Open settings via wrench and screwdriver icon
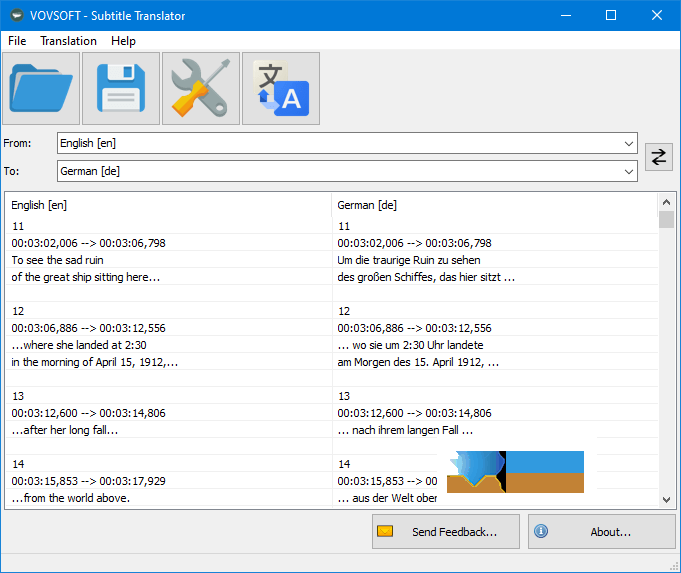 (x=201, y=89)
